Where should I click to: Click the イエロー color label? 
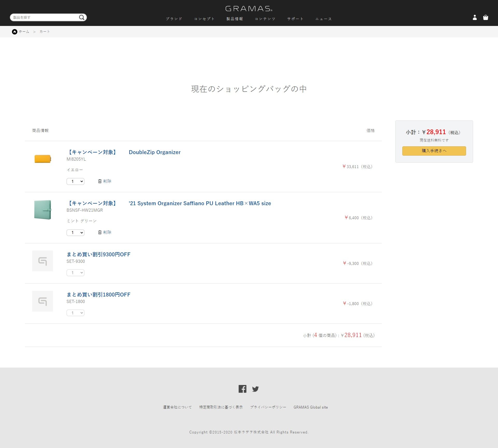coord(75,170)
